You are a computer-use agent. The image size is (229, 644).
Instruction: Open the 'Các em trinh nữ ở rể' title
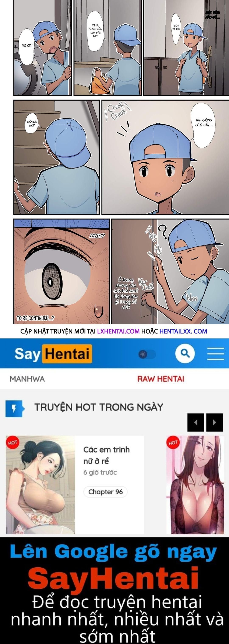(106, 455)
